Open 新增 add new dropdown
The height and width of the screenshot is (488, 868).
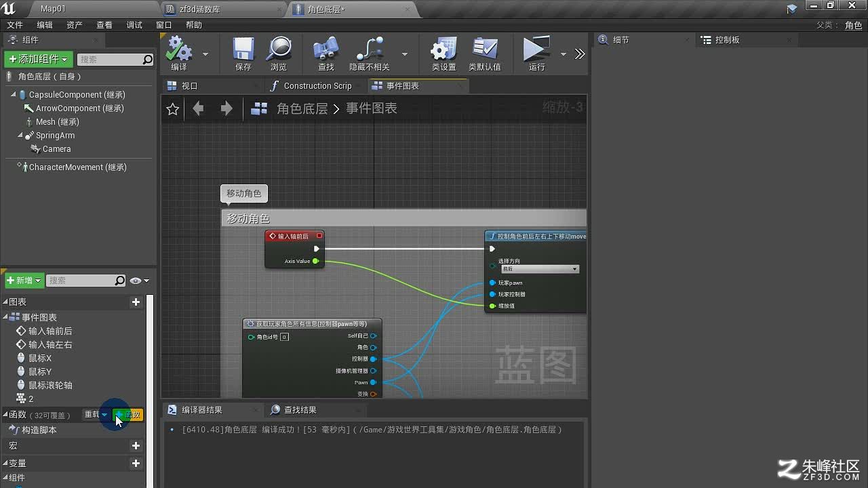click(x=24, y=281)
